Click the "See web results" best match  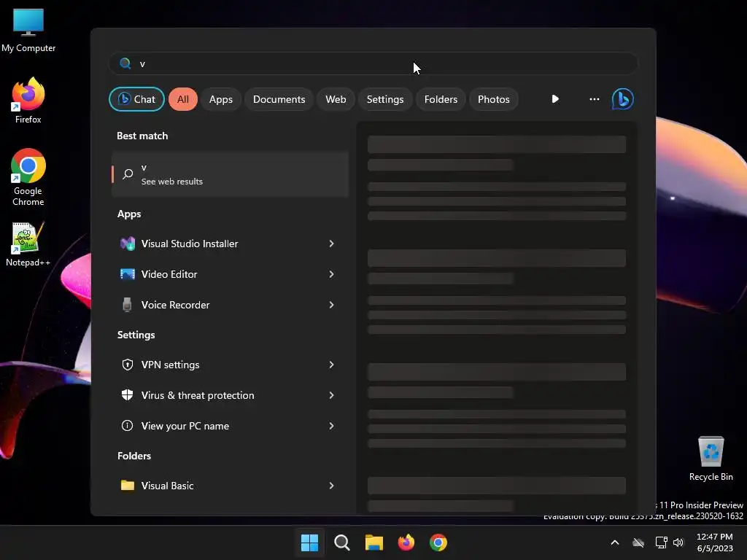coord(230,174)
